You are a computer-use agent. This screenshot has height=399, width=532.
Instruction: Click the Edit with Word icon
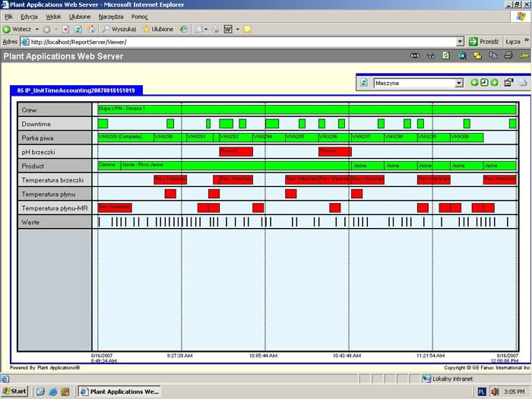click(x=228, y=30)
